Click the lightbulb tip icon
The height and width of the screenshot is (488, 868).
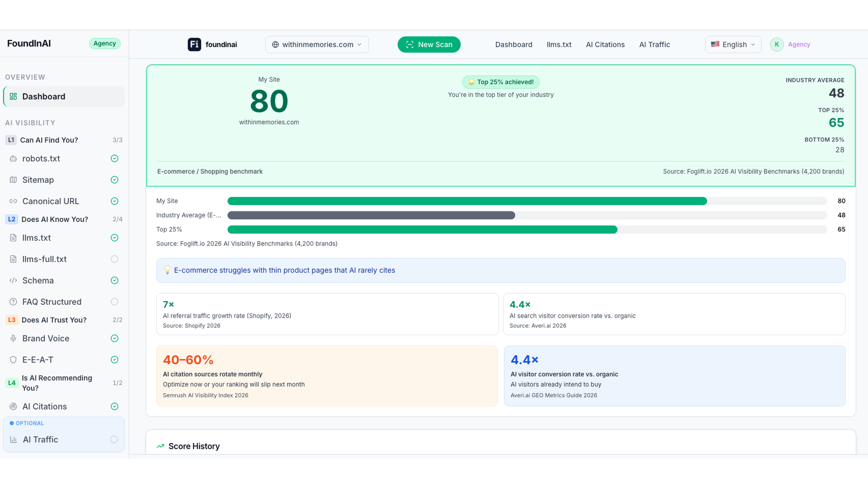pos(167,270)
